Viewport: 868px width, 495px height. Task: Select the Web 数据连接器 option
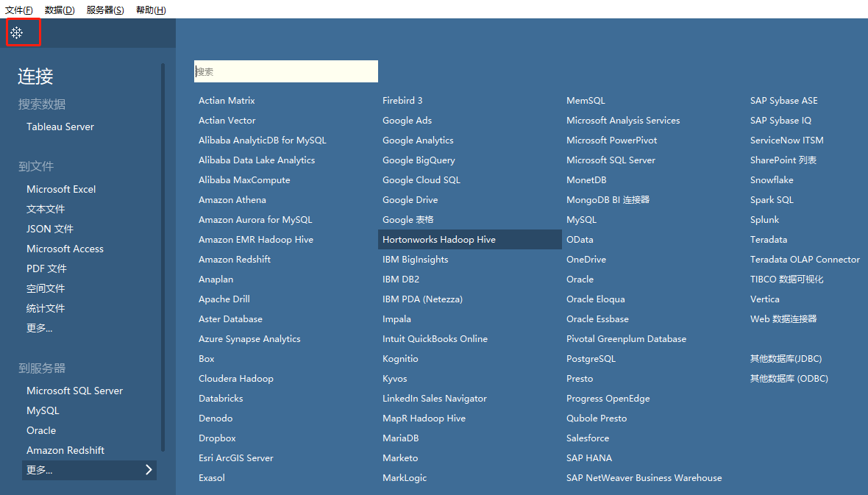(x=783, y=319)
